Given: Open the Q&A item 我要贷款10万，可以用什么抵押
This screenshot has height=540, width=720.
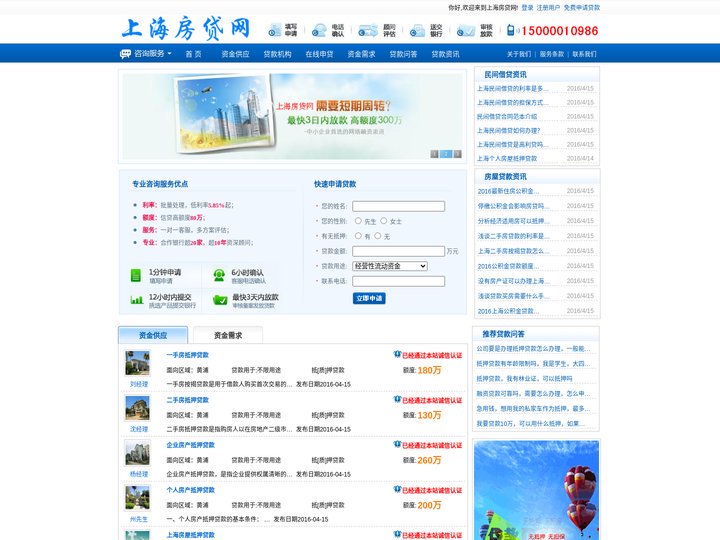Looking at the screenshot, I should click(x=530, y=423).
